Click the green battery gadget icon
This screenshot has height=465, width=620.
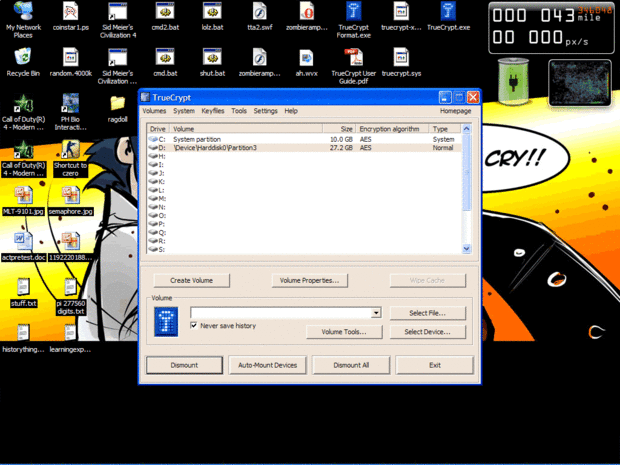pos(513,81)
